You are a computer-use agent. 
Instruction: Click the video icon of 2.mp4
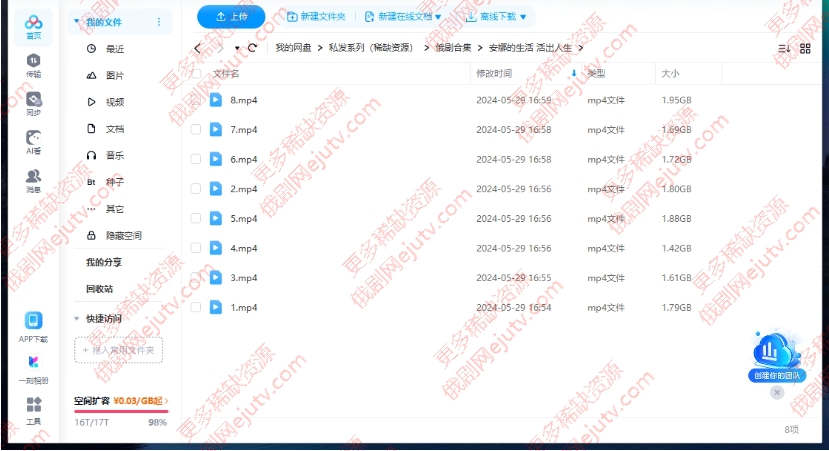[216, 189]
